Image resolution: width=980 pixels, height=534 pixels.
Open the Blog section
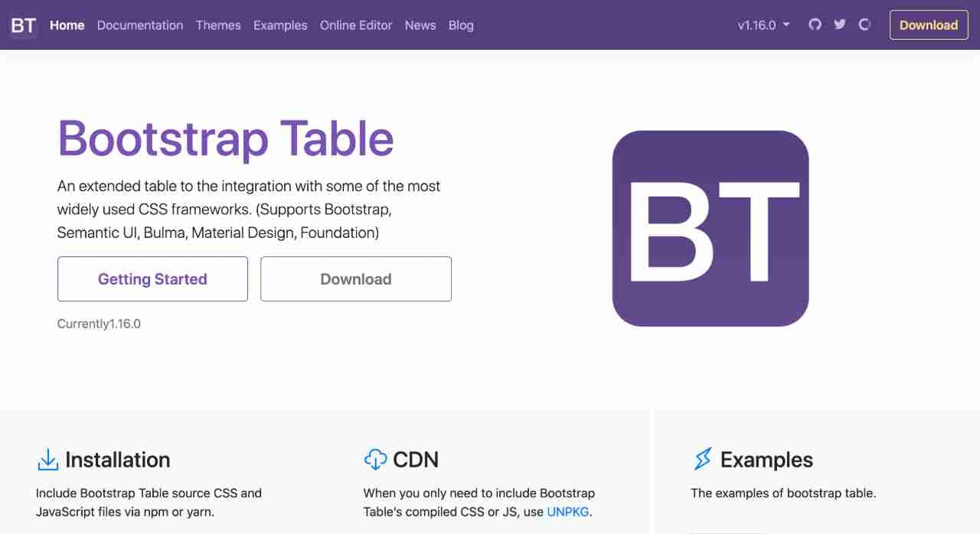pos(461,25)
